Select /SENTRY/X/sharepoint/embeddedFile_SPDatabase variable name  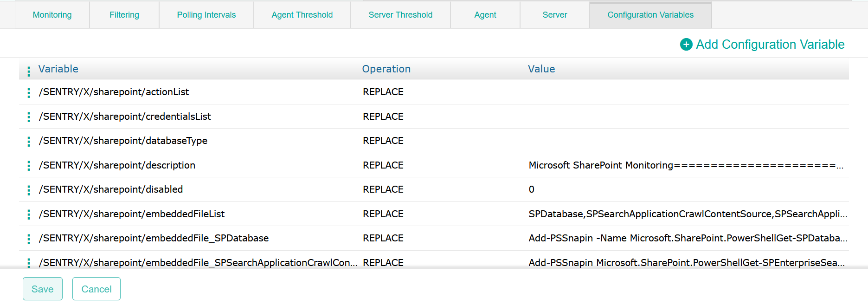[154, 238]
